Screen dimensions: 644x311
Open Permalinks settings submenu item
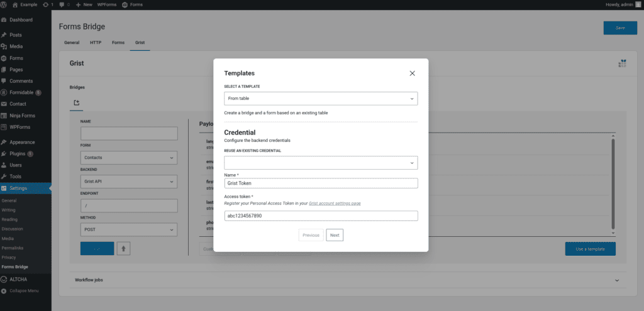(x=12, y=248)
